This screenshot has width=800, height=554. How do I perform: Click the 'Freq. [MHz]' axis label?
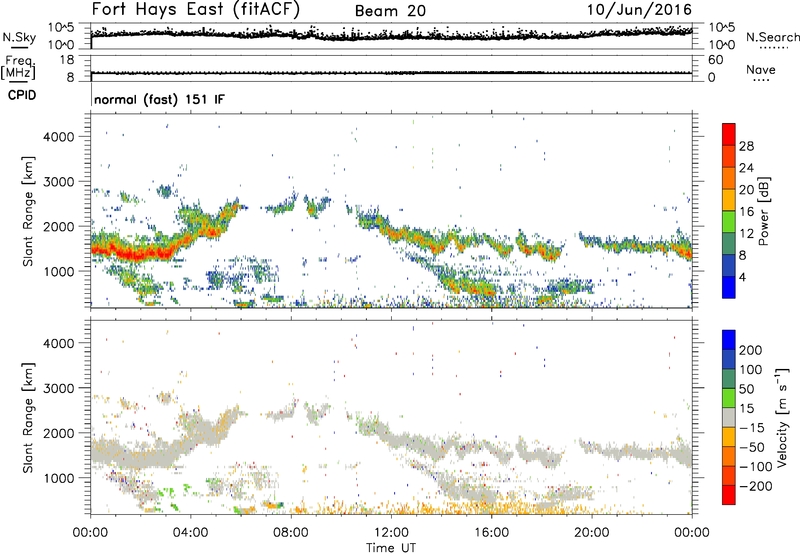point(19,67)
